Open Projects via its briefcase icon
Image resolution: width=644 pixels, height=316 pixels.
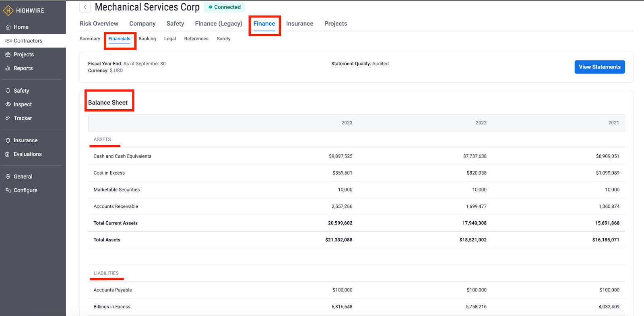(8, 54)
